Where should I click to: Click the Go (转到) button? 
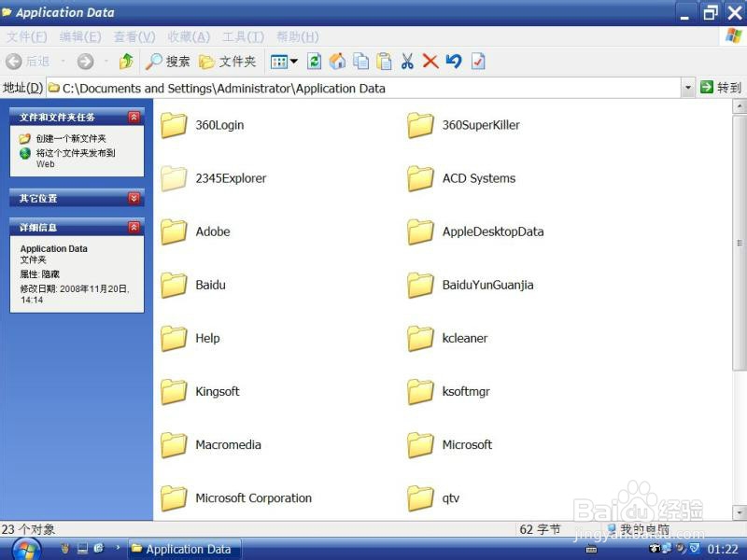[x=721, y=88]
